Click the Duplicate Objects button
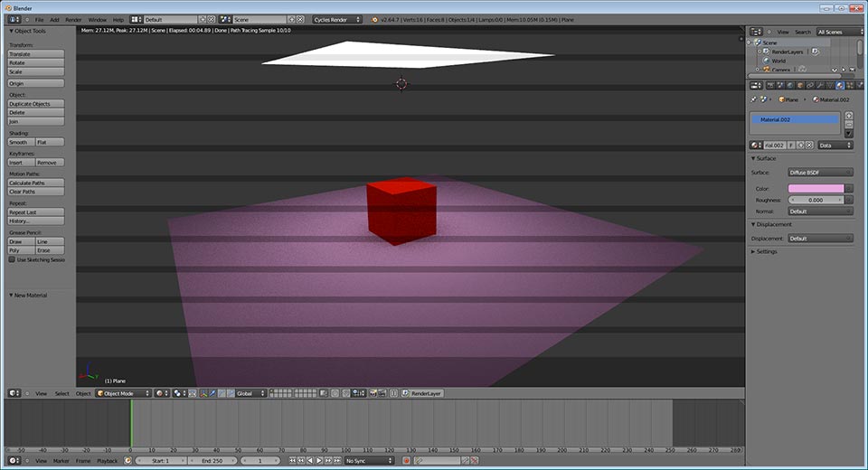Image resolution: width=868 pixels, height=470 pixels. 36,104
